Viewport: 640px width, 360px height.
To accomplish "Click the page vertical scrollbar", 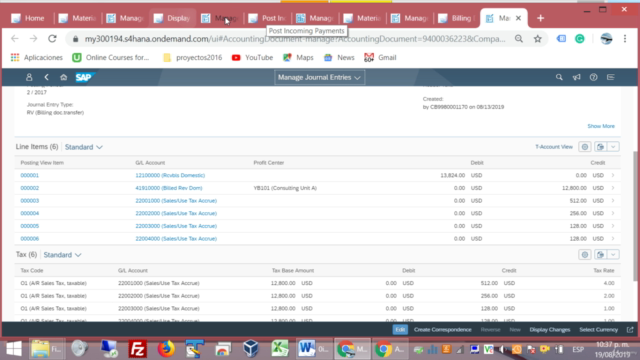I will (635, 216).
